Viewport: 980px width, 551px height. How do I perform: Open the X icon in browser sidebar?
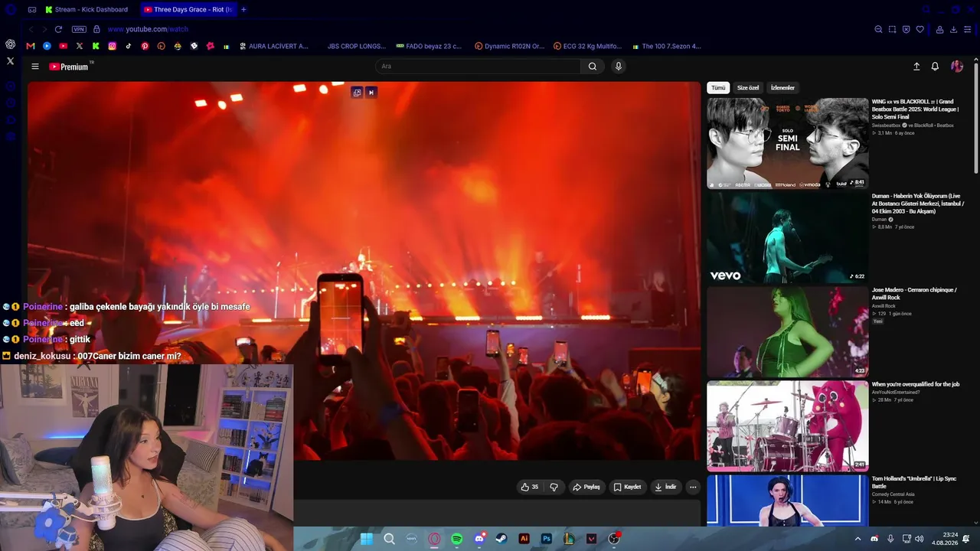[10, 60]
